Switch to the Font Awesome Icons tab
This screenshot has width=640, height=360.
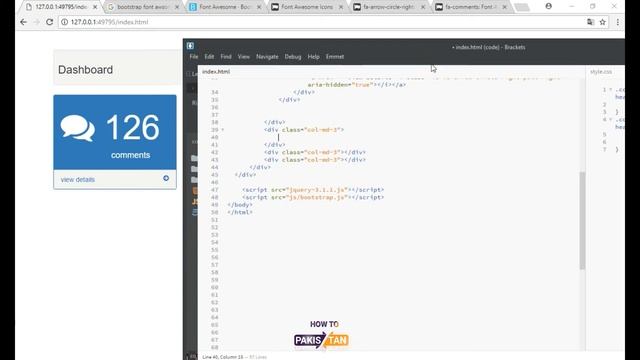point(307,7)
